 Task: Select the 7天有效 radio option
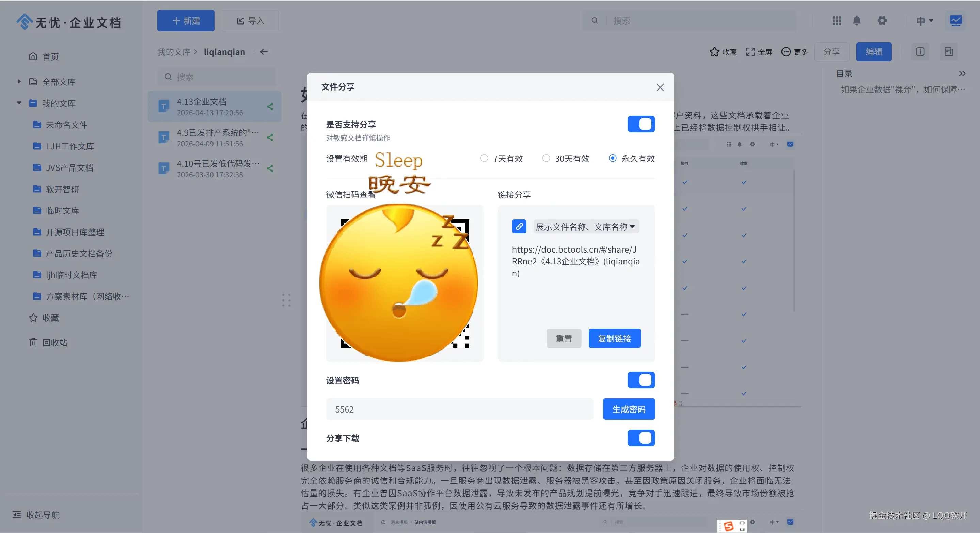pos(484,158)
